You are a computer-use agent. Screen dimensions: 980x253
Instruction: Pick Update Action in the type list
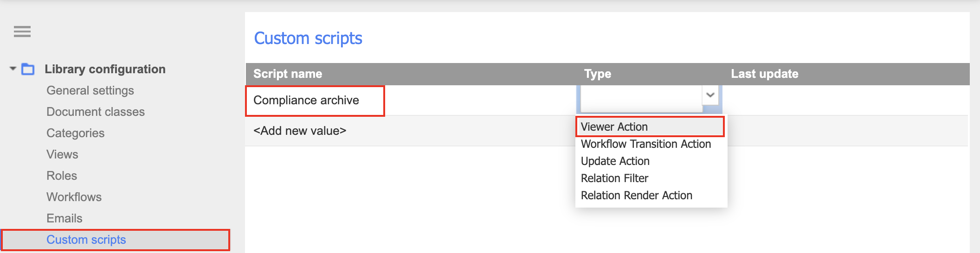tap(615, 161)
